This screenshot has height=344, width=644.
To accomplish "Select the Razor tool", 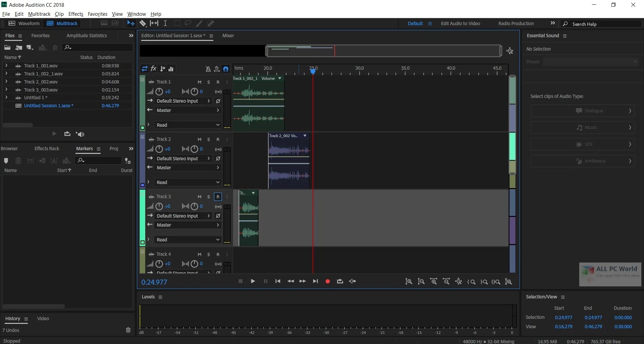I will pyautogui.click(x=143, y=23).
